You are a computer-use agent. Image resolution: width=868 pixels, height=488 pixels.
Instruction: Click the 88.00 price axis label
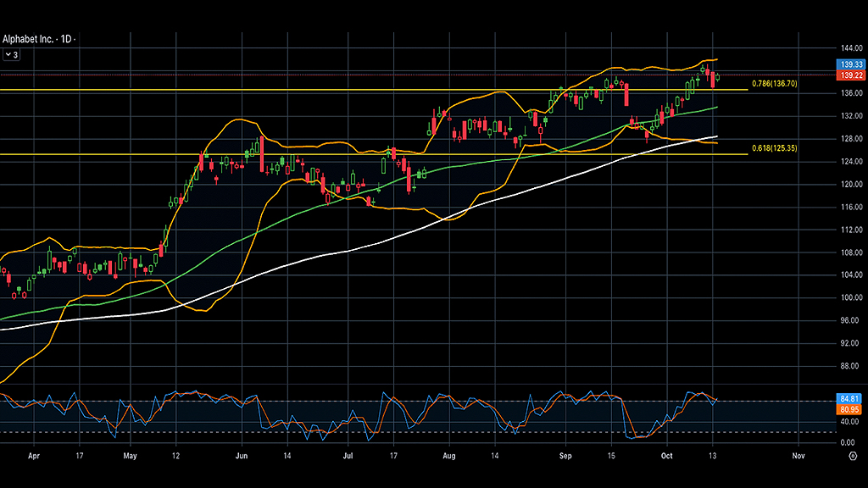click(x=851, y=366)
